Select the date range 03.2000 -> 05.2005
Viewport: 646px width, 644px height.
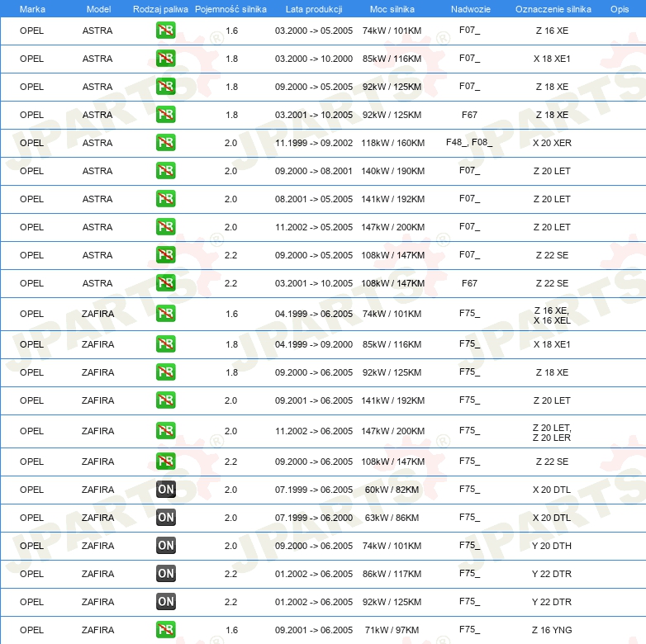click(x=314, y=31)
